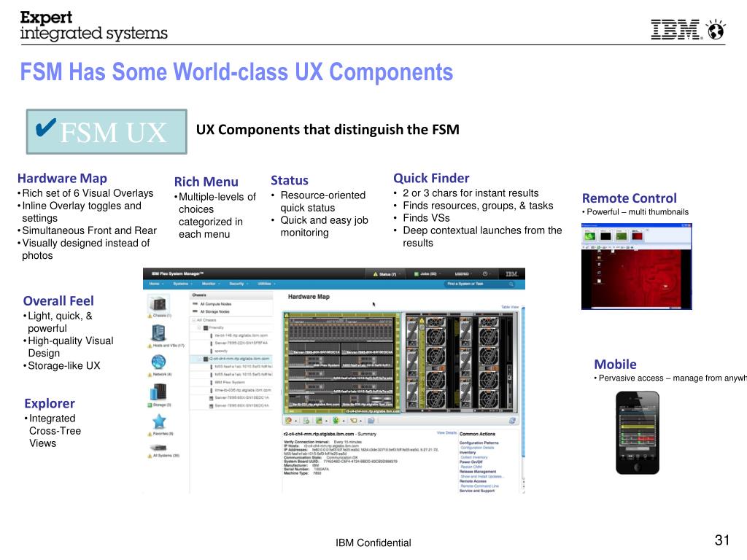747x560 pixels.
Task: Click the rear chassis view with fans
Action: 461,362
